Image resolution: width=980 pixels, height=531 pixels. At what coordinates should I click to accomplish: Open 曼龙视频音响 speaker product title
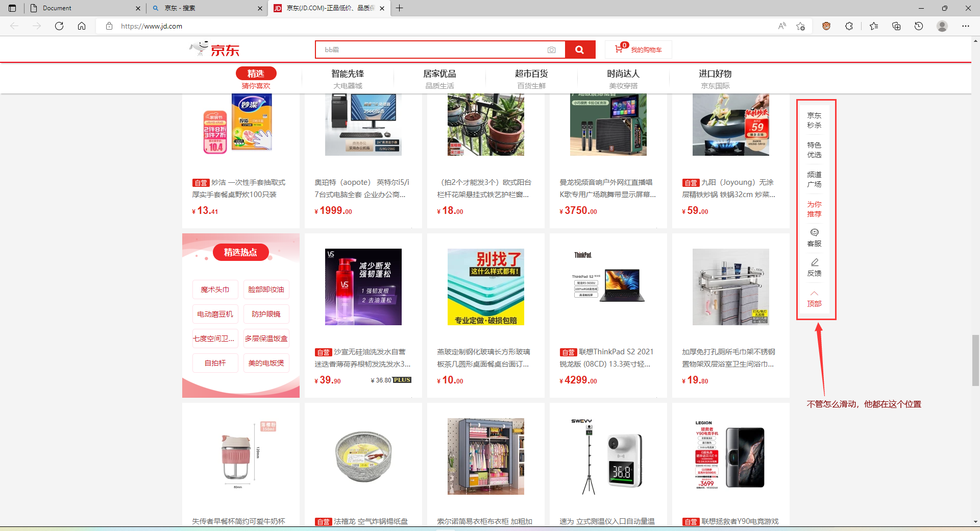tap(608, 188)
